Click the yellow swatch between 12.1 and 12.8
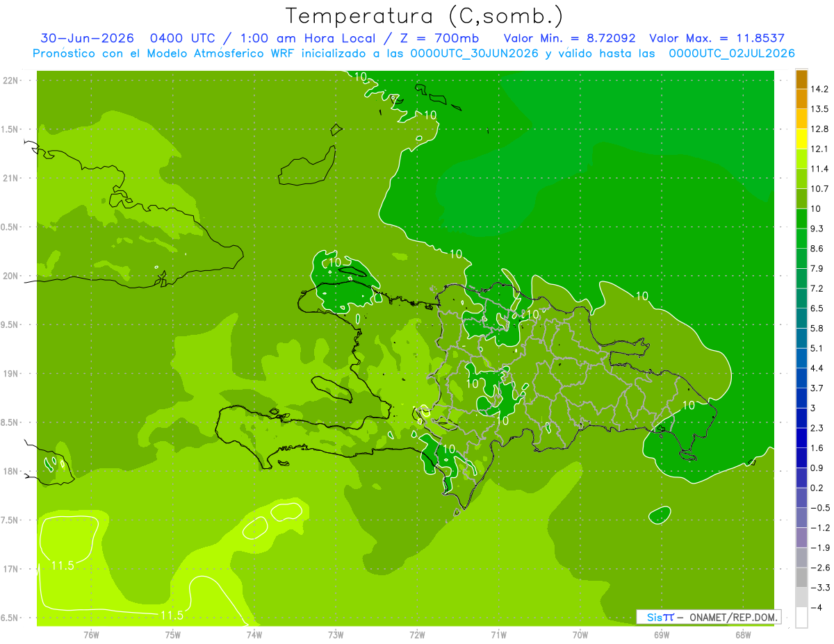The width and height of the screenshot is (834, 644). coord(801,139)
